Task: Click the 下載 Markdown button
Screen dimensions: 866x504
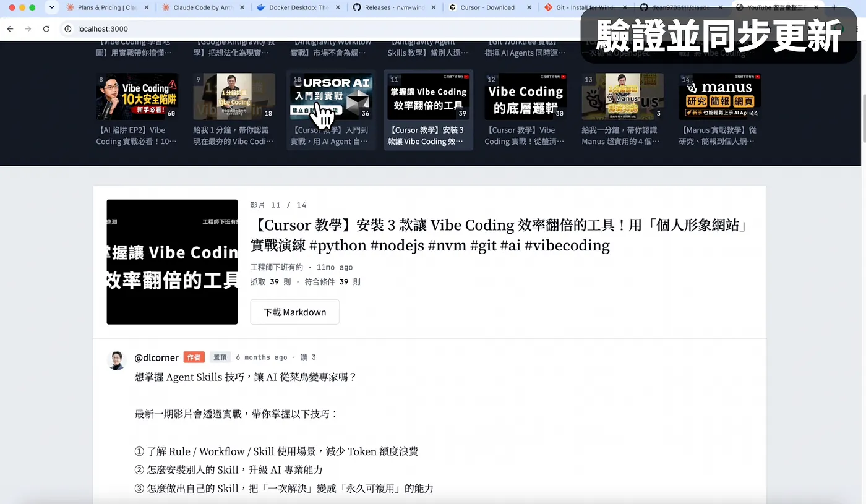Action: (294, 312)
